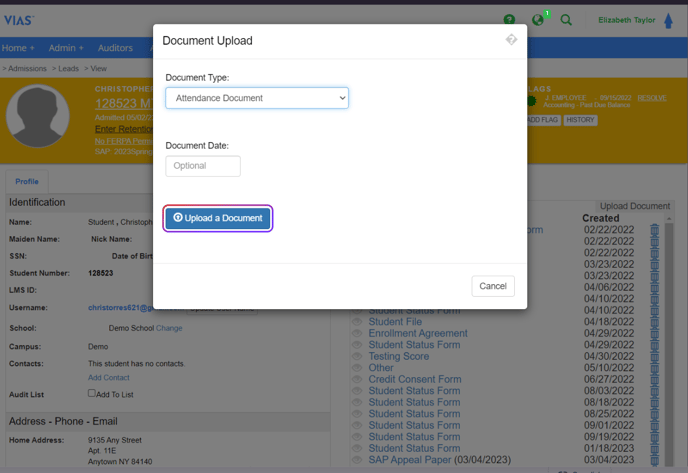This screenshot has width=688, height=473.
Task: Delete the document created 08/25/2022
Action: (x=654, y=414)
